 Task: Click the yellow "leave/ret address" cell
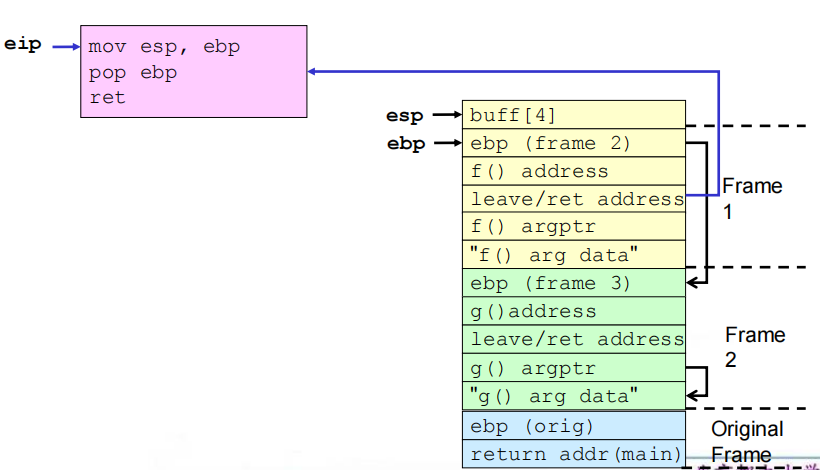click(x=573, y=199)
